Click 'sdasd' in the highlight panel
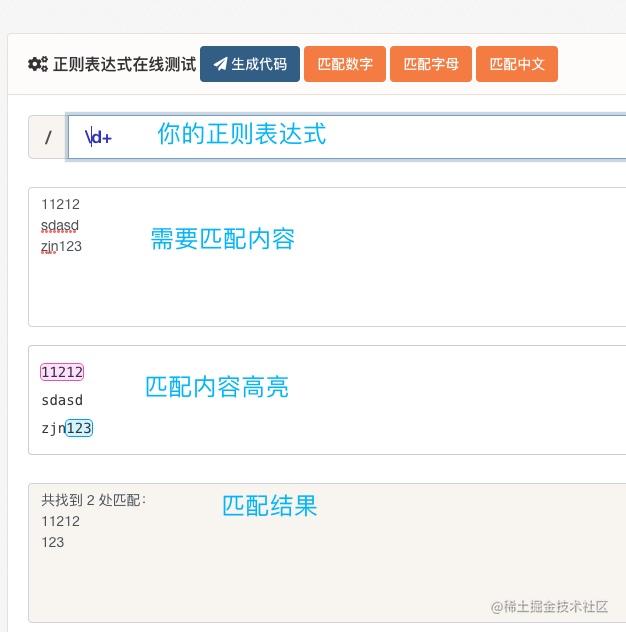626x632 pixels. (62, 400)
